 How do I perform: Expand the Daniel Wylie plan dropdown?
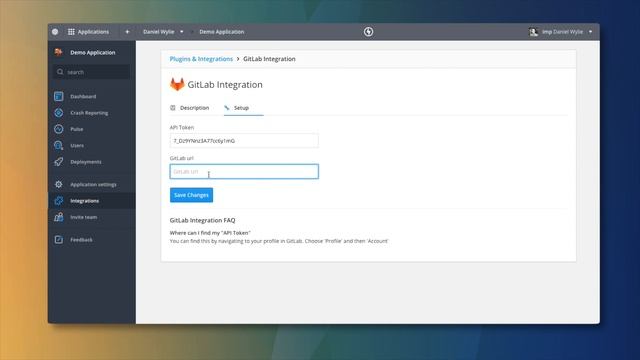click(x=182, y=32)
